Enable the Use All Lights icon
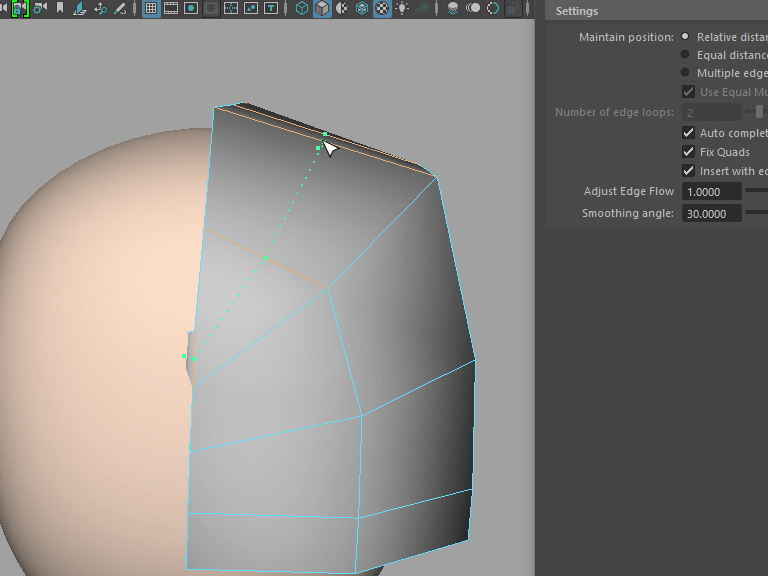Screen dimensions: 768x576 [402, 8]
